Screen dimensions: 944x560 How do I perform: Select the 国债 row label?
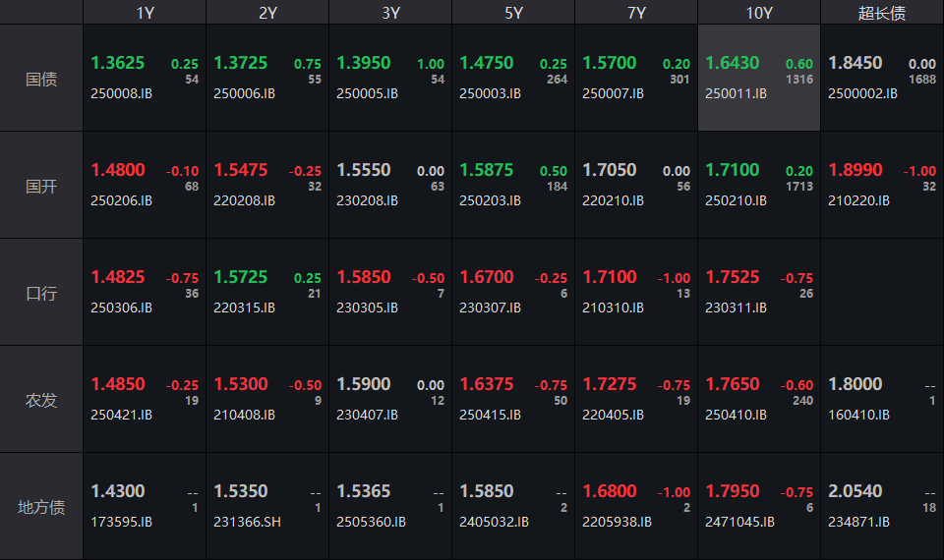[x=41, y=79]
